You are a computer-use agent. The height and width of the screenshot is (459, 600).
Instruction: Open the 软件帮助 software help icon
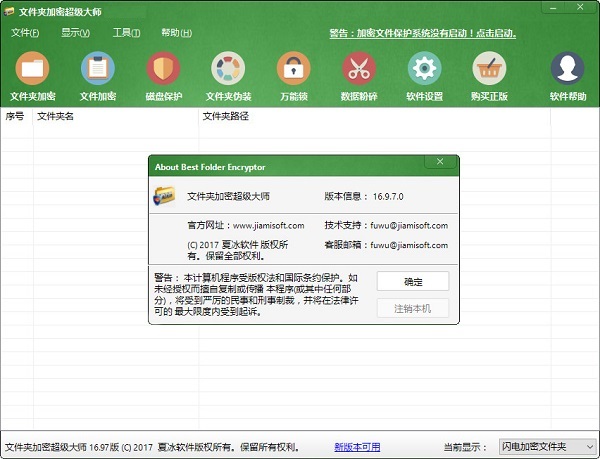(x=568, y=70)
